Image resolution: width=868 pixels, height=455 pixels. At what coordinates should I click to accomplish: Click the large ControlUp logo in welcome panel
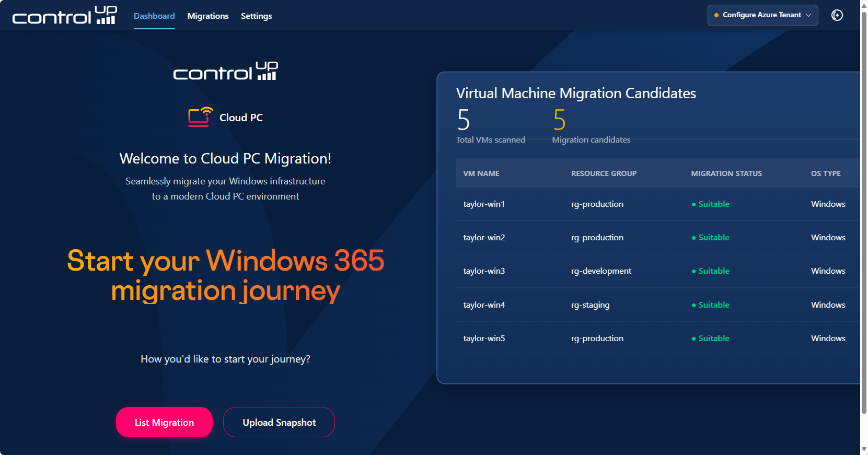(x=225, y=71)
